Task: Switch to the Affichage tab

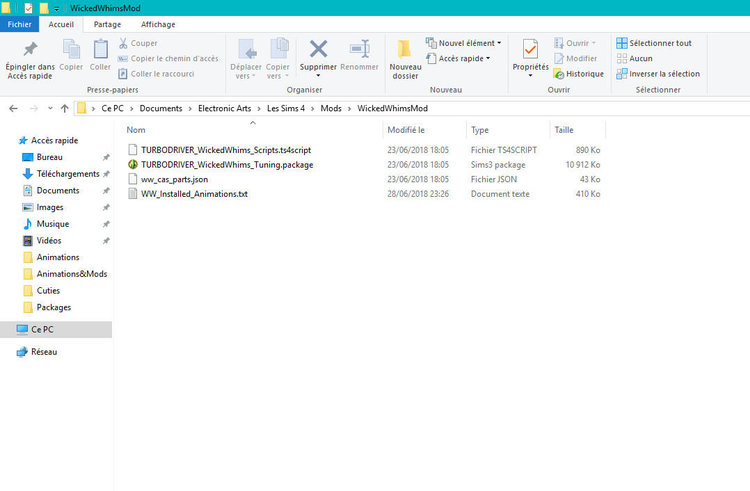Action: pyautogui.click(x=158, y=24)
